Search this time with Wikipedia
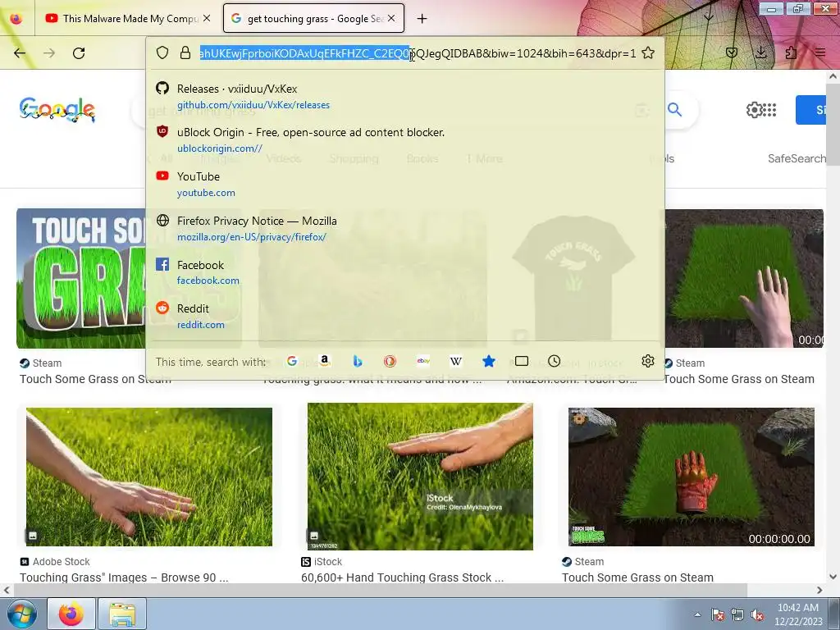The width and height of the screenshot is (840, 630). [456, 361]
